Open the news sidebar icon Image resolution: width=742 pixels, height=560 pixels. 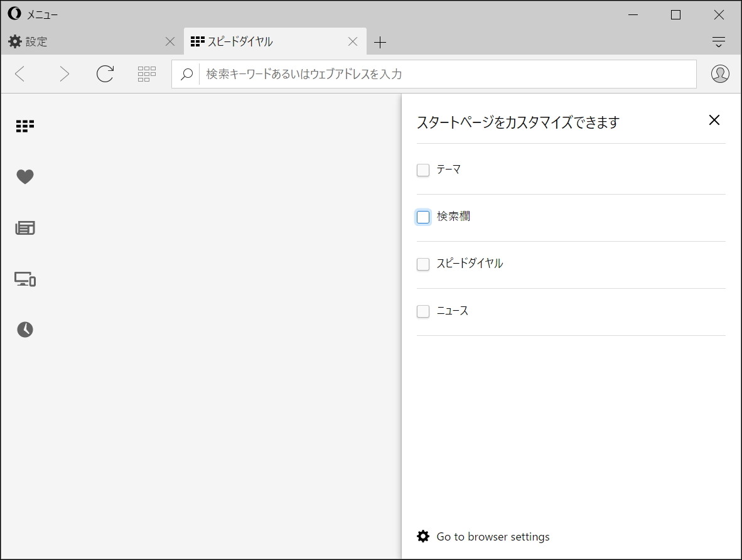24,227
